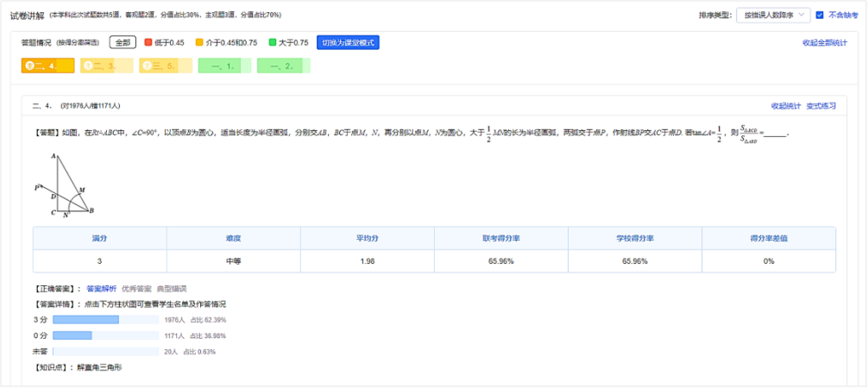Click the 0% difference cell
The image size is (868, 388).
pyautogui.click(x=769, y=261)
